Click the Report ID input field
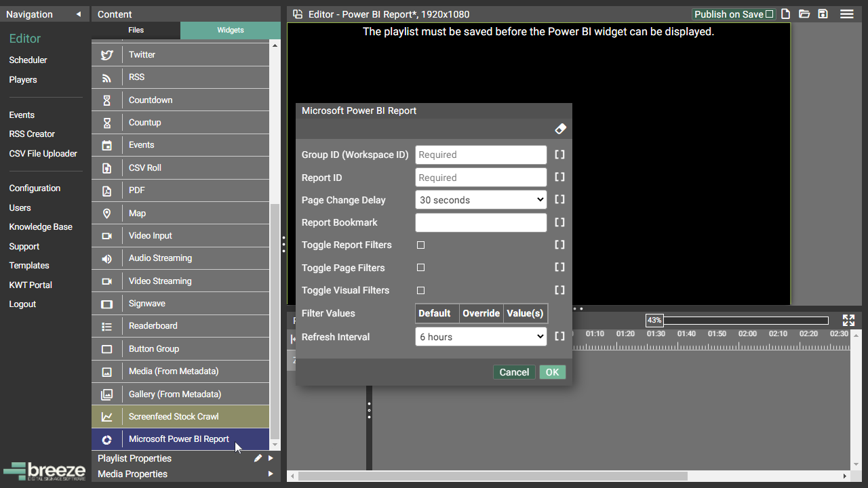Screen dimensions: 868x488 coord(481,178)
